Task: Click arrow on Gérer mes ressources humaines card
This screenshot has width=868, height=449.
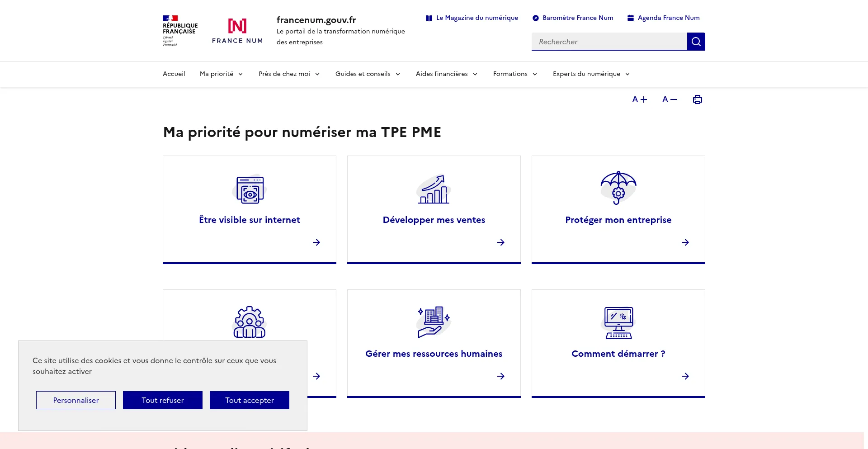Action: pos(500,376)
